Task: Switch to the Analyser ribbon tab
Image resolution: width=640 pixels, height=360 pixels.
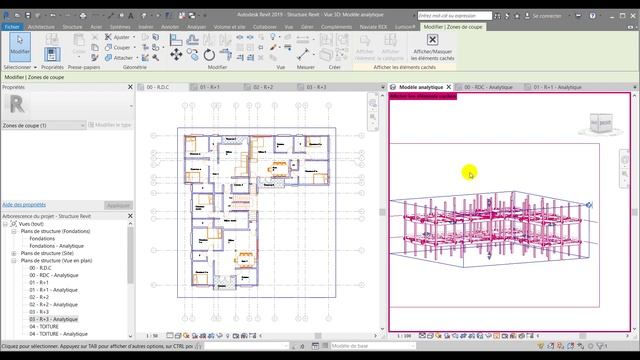Action: click(x=196, y=27)
